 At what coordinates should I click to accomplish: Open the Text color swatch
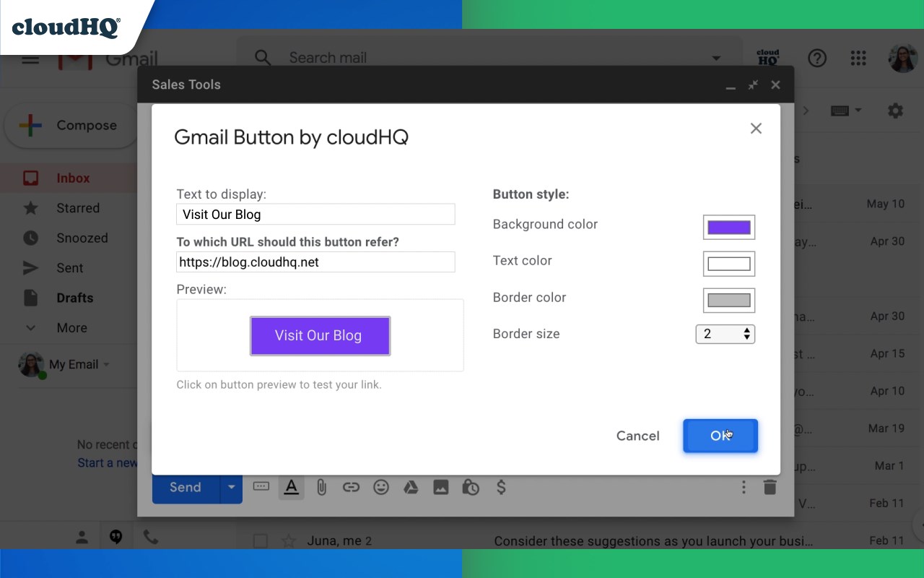point(729,264)
